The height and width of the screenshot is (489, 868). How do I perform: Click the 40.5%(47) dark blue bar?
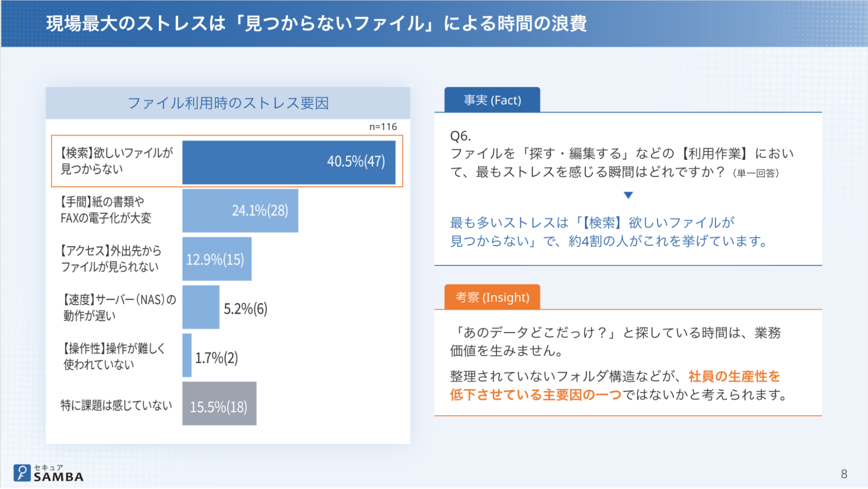289,162
